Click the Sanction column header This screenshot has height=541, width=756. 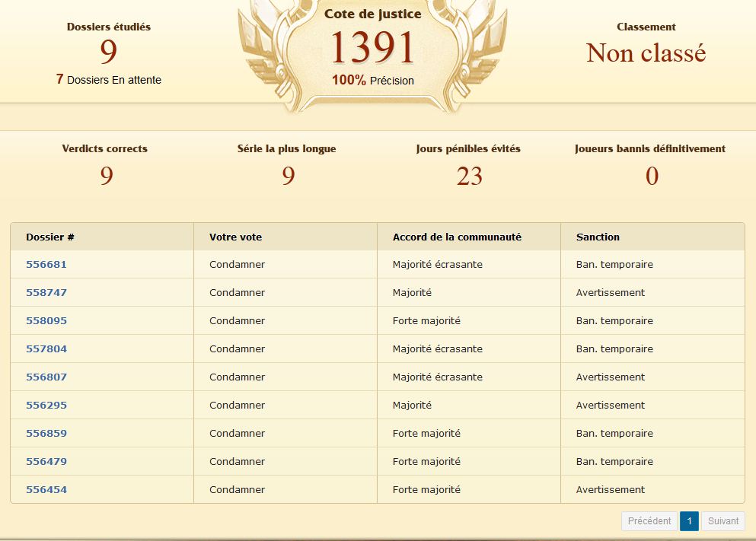click(598, 237)
